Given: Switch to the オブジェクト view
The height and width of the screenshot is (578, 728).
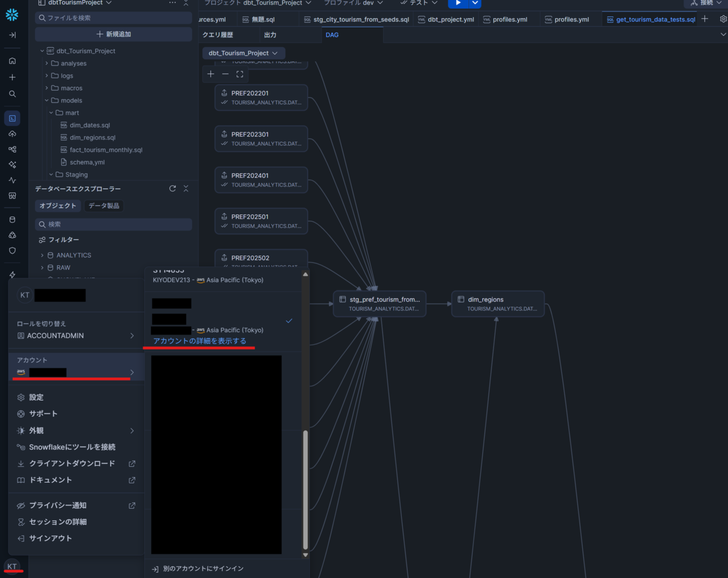Looking at the screenshot, I should 58,206.
